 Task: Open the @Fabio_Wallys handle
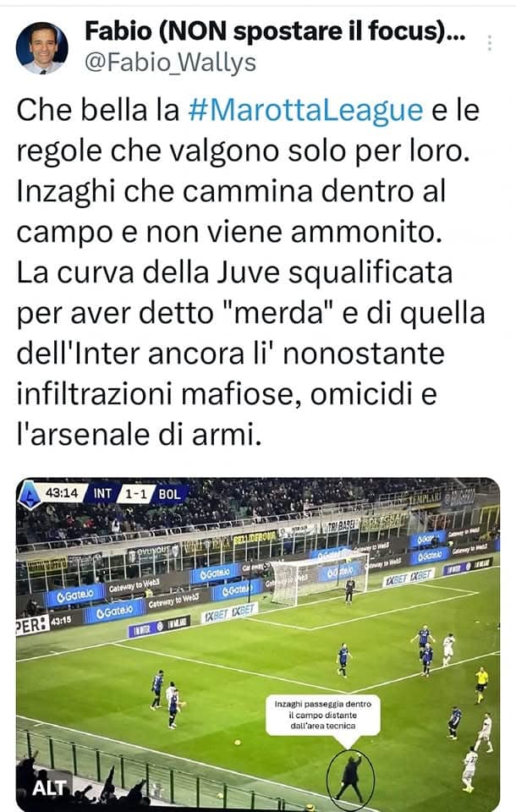170,63
